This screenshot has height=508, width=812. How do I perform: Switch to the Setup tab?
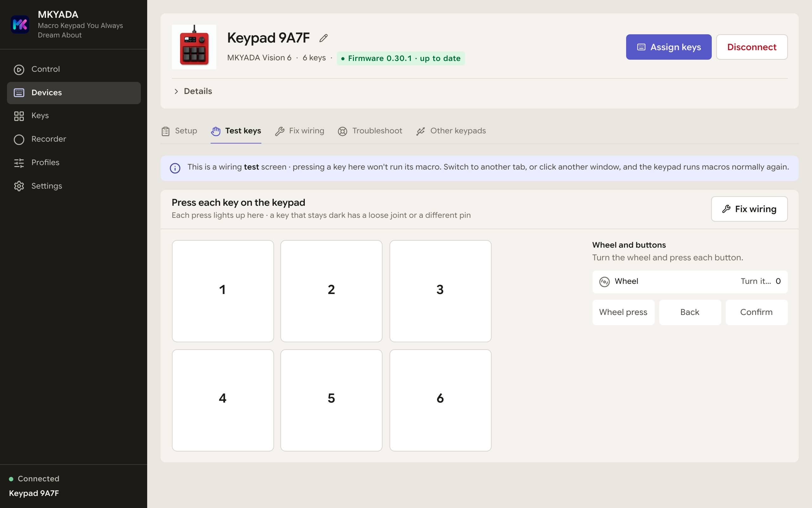point(179,131)
